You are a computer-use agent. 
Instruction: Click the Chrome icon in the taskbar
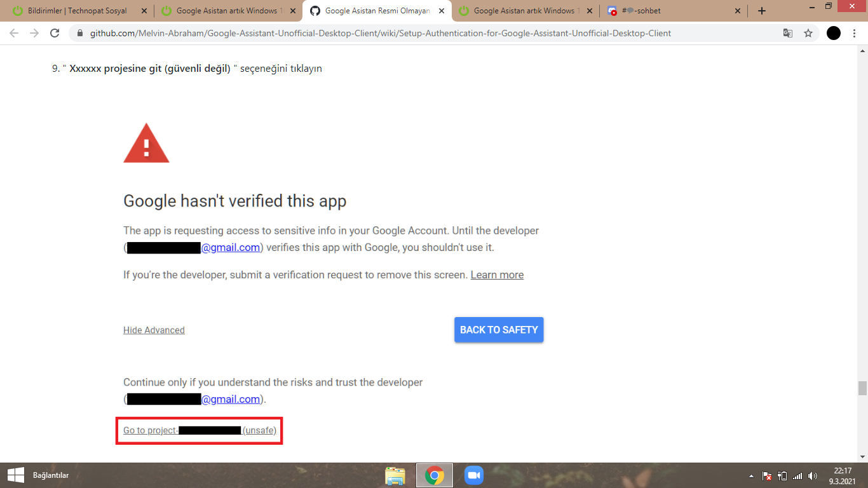coord(435,475)
